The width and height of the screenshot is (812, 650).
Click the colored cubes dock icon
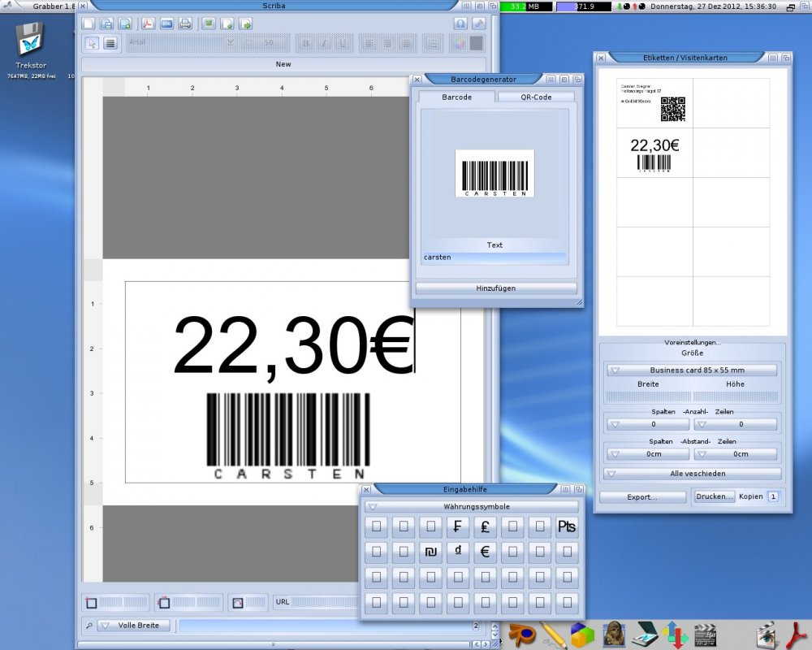click(582, 634)
